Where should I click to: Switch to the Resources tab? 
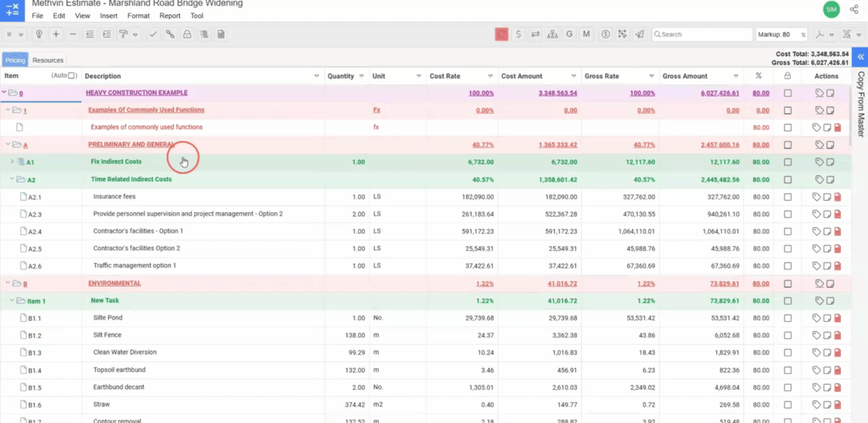tap(48, 60)
